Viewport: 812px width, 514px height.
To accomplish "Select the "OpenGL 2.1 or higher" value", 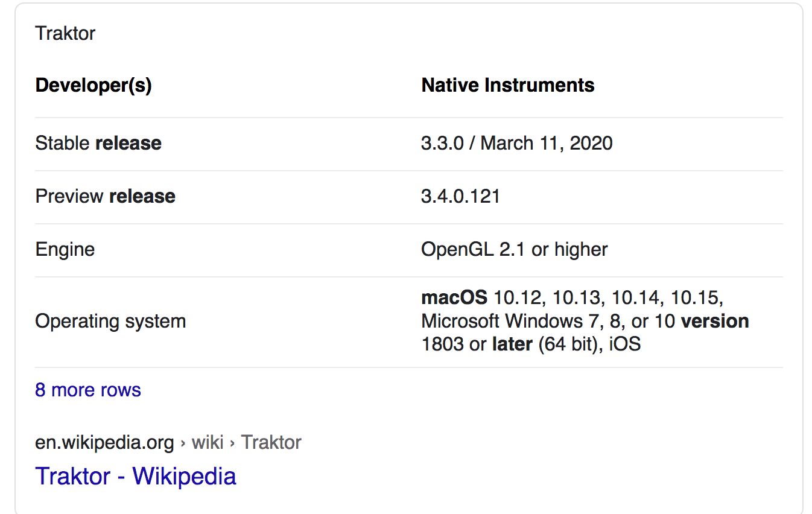I will click(515, 249).
